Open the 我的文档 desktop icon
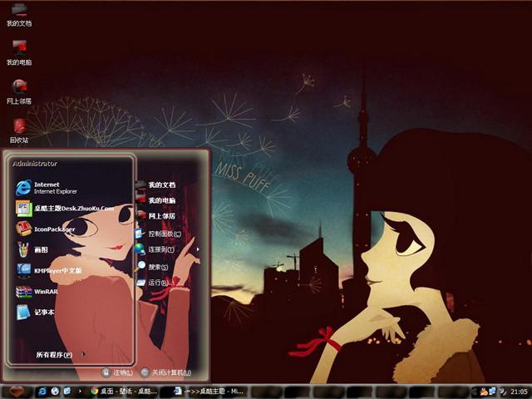 tap(19, 16)
